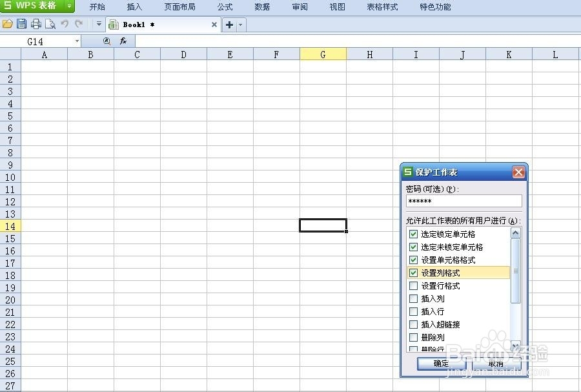
Task: Open the WPS 表格 menu dropdown arrow
Action: pyautogui.click(x=68, y=6)
